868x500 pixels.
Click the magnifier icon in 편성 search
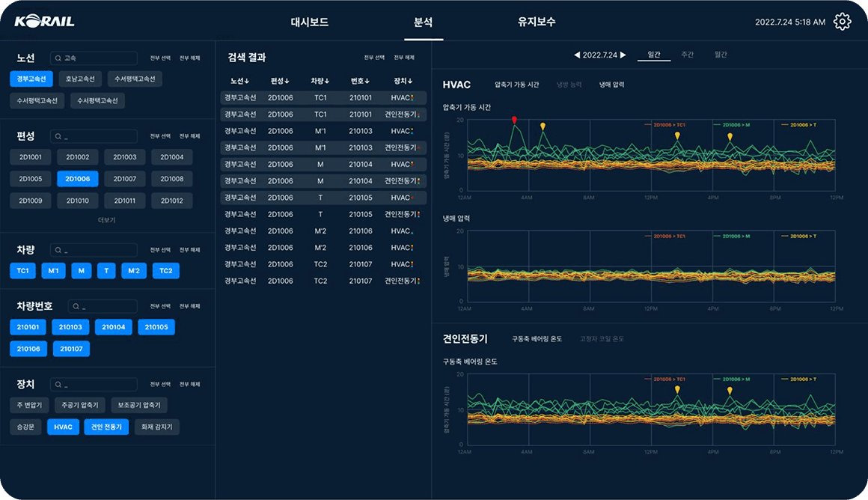[58, 136]
